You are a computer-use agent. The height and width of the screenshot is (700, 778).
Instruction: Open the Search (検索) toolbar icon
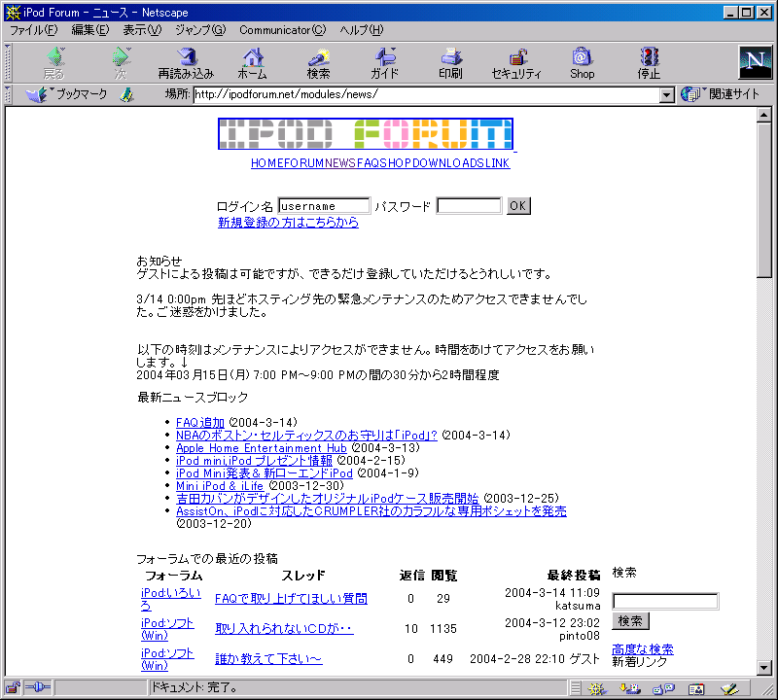pos(318,63)
